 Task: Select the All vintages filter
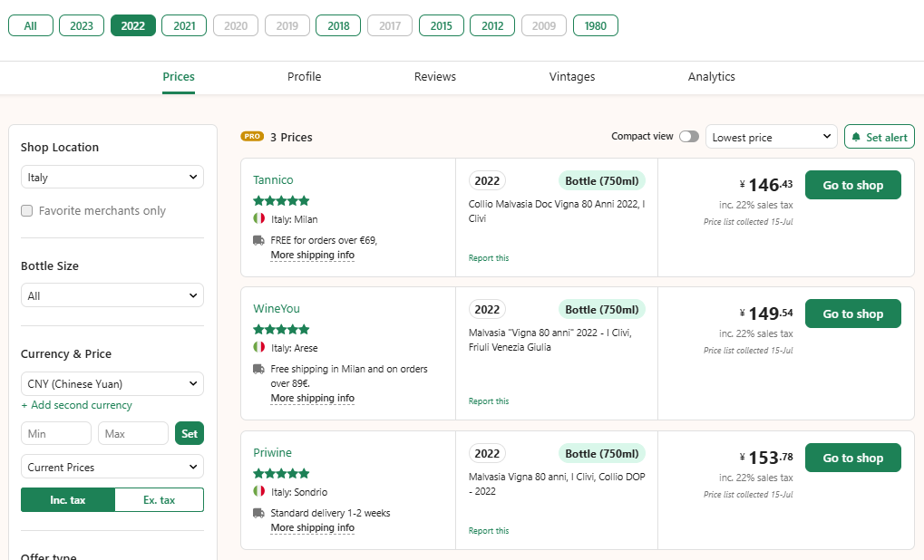pyautogui.click(x=31, y=26)
